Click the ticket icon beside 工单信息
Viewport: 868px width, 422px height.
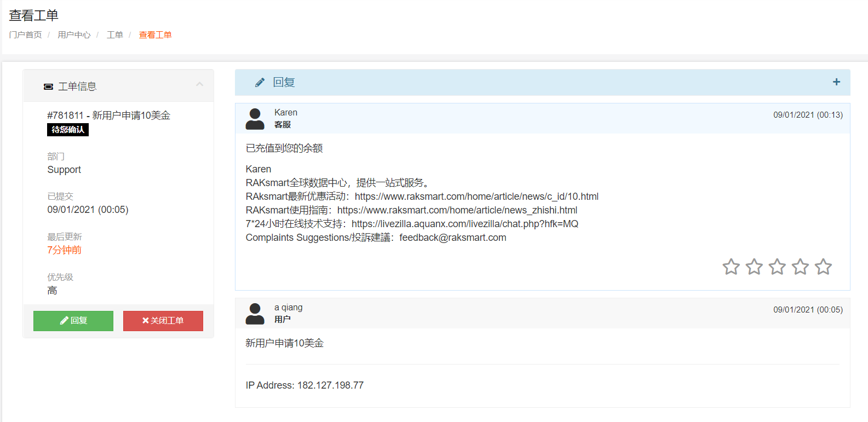48,86
